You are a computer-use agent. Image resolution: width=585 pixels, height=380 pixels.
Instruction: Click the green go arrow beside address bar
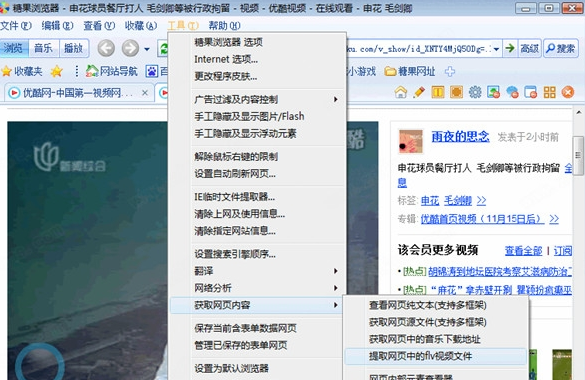coord(510,48)
